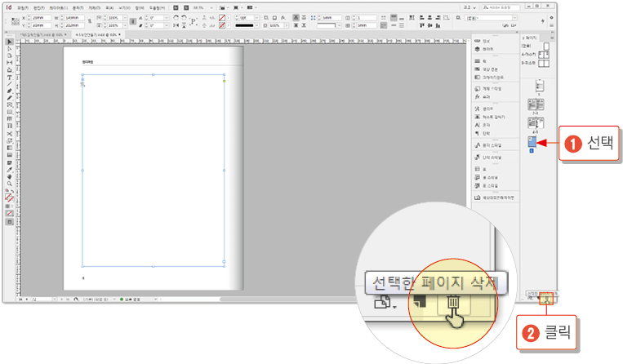This screenshot has height=364, width=623.
Task: Click the Quick Apply lightning icon
Action: click(x=543, y=21)
